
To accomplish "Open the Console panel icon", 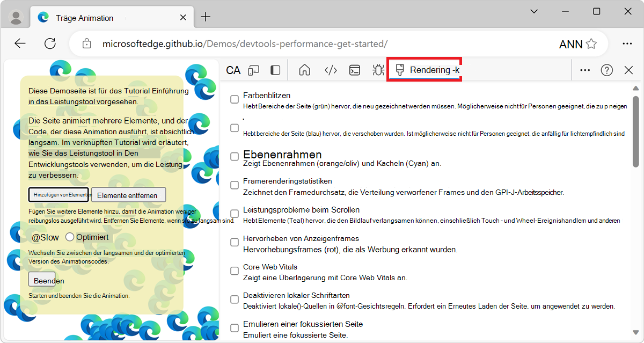I will [x=354, y=70].
